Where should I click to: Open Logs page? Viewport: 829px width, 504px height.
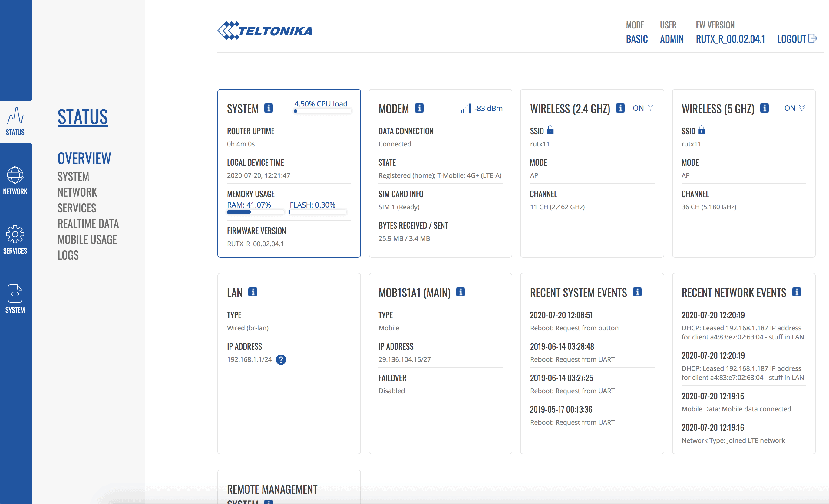click(x=68, y=256)
